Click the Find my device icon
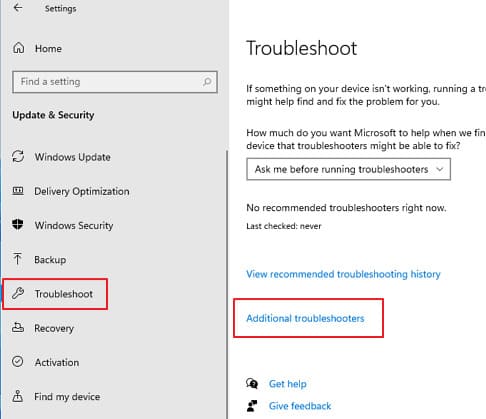 tap(18, 396)
